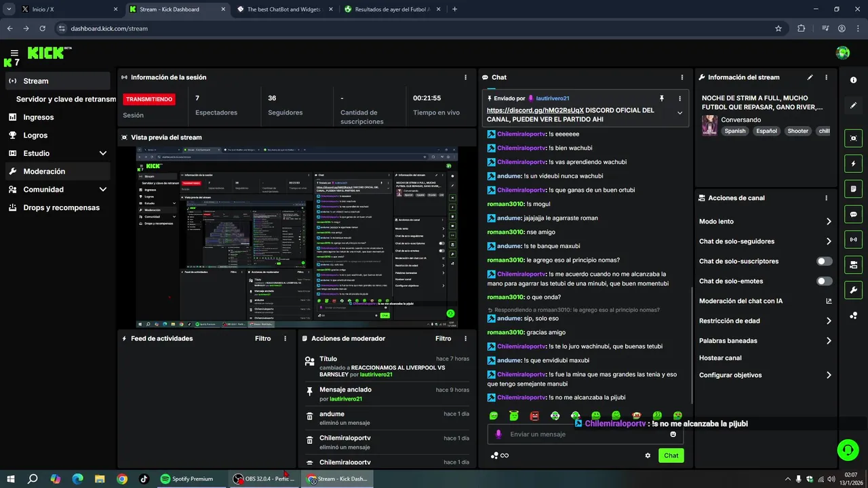Image resolution: width=868 pixels, height=488 pixels.
Task: Select the note page icon in the right rail
Action: [853, 188]
